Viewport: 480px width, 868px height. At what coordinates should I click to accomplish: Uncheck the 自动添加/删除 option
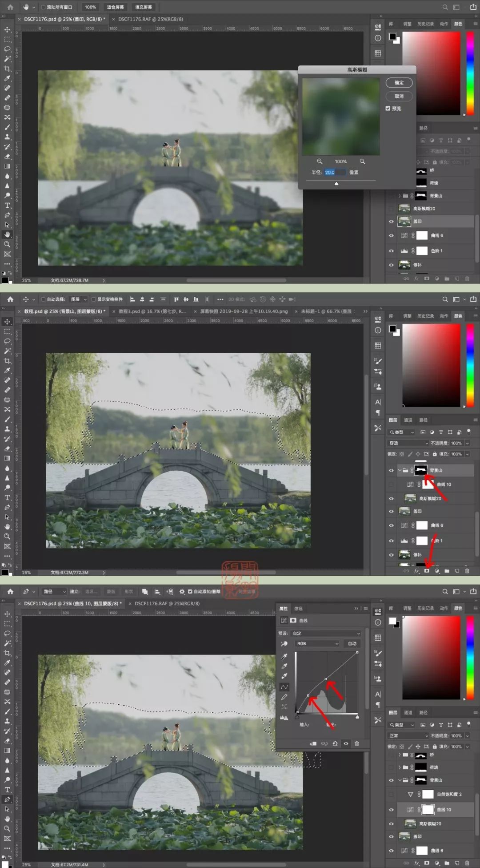click(190, 592)
